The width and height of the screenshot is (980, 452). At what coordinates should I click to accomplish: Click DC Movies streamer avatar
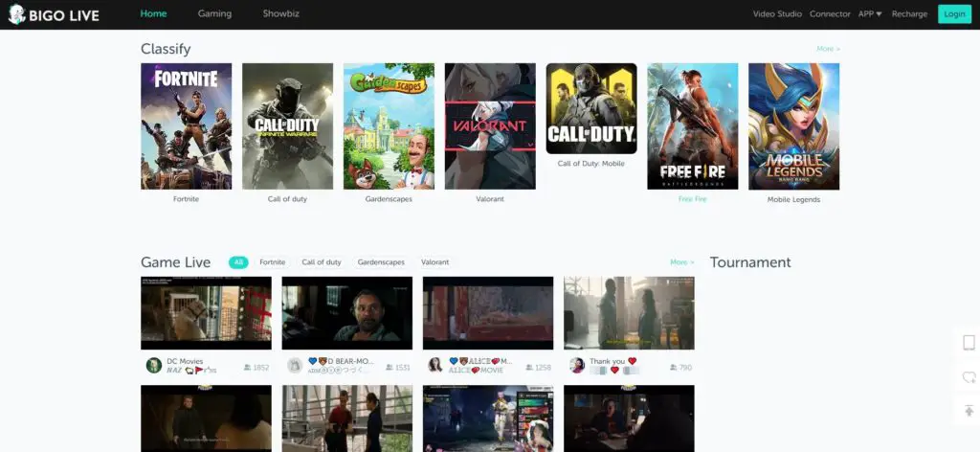pyautogui.click(x=154, y=366)
